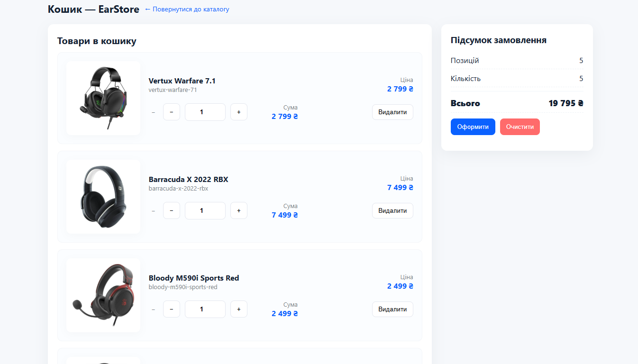Click the Кількість summary row label
The image size is (638, 364).
tap(465, 78)
